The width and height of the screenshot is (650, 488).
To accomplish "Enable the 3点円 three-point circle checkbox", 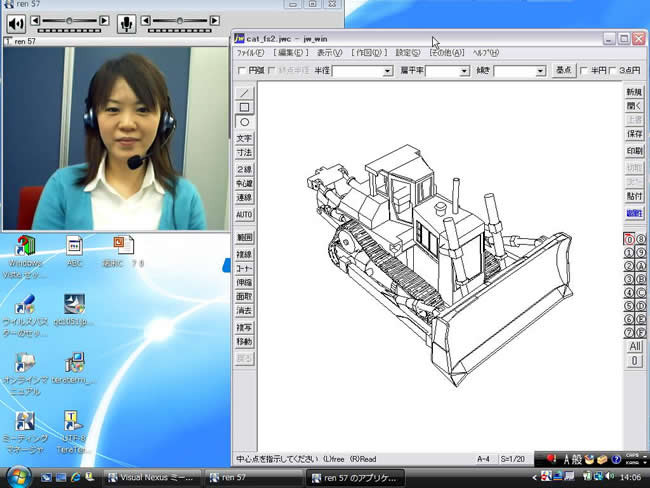I will (x=612, y=71).
